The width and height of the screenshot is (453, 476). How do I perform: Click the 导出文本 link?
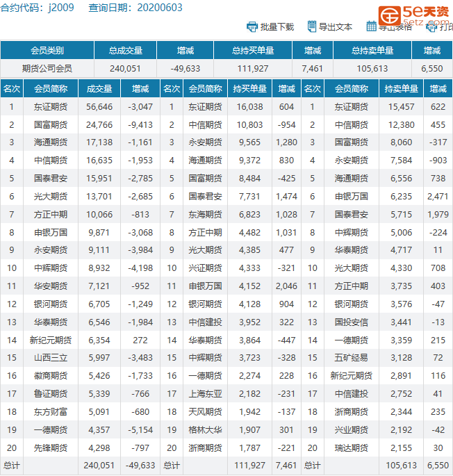(x=335, y=27)
